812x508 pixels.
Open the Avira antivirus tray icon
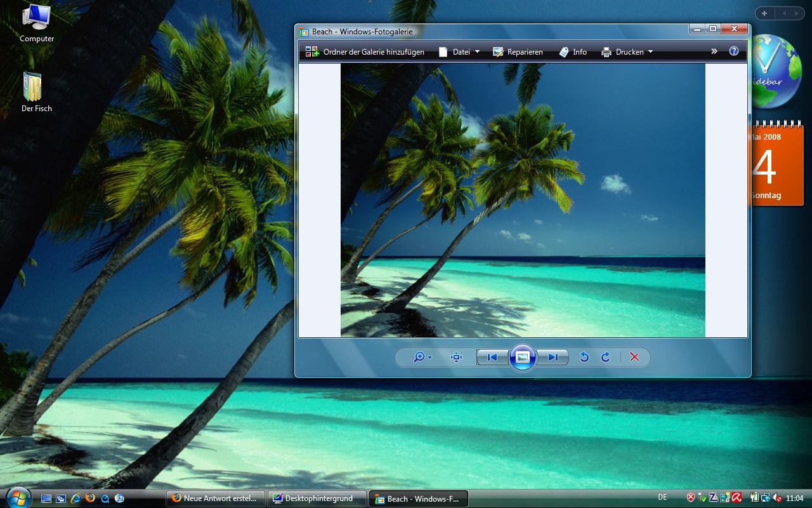tap(737, 498)
